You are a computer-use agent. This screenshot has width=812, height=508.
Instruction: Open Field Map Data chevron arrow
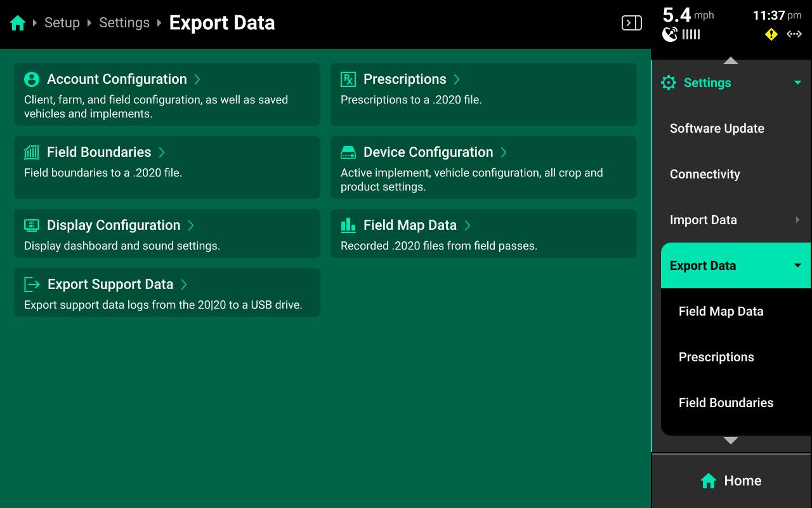click(468, 225)
